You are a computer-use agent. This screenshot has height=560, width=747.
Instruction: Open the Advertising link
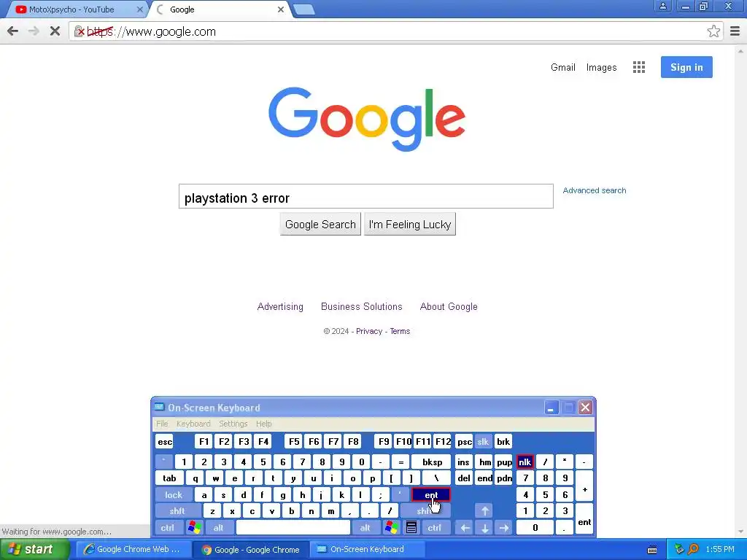280,307
